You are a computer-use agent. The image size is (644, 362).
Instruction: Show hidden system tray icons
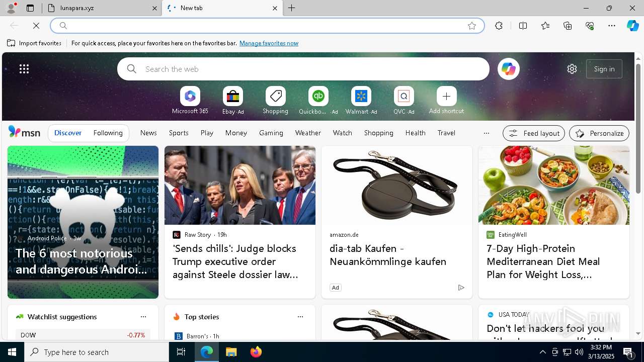click(x=542, y=352)
